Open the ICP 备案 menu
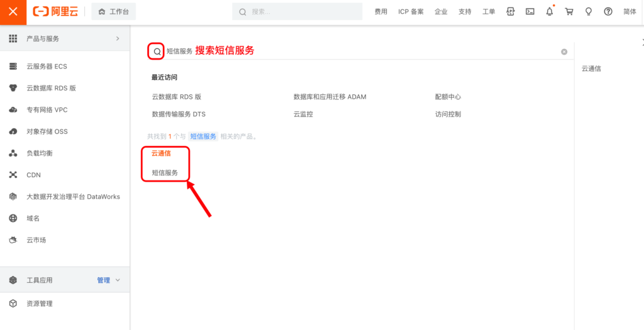 coord(411,12)
